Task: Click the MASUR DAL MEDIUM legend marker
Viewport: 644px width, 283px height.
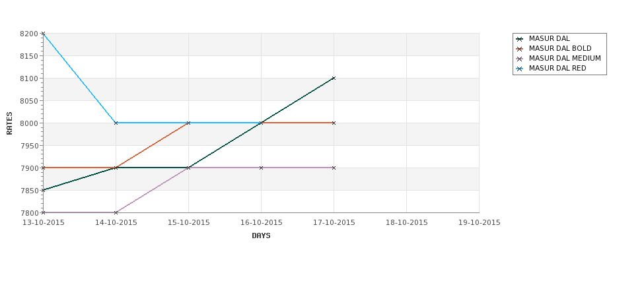Action: (x=520, y=59)
